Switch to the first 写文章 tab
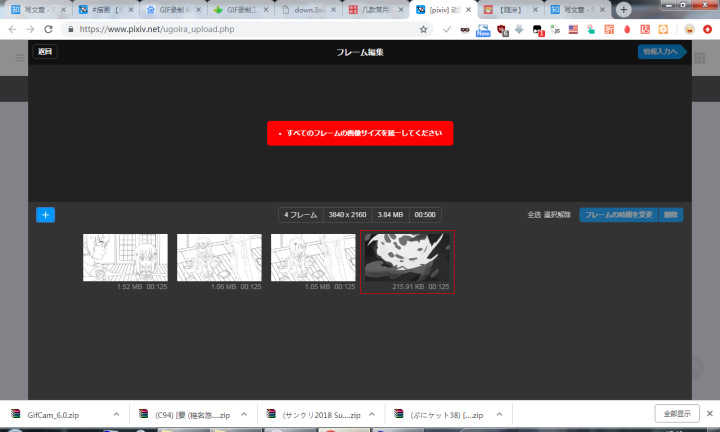 point(38,10)
